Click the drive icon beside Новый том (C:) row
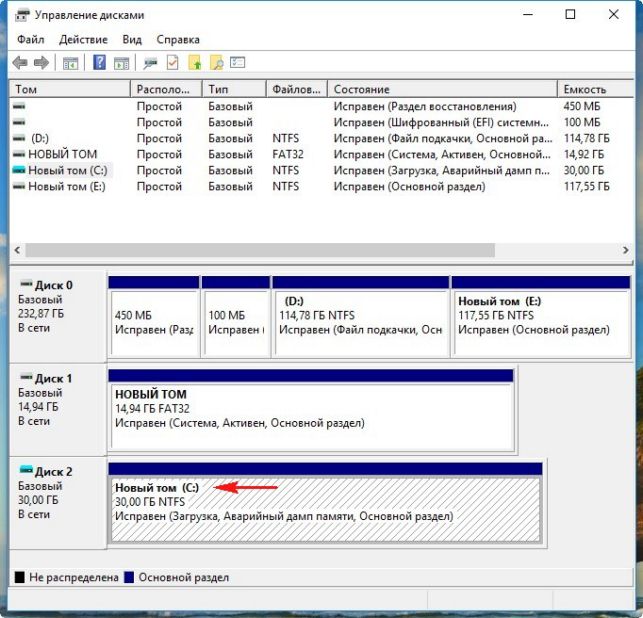 coord(19,170)
